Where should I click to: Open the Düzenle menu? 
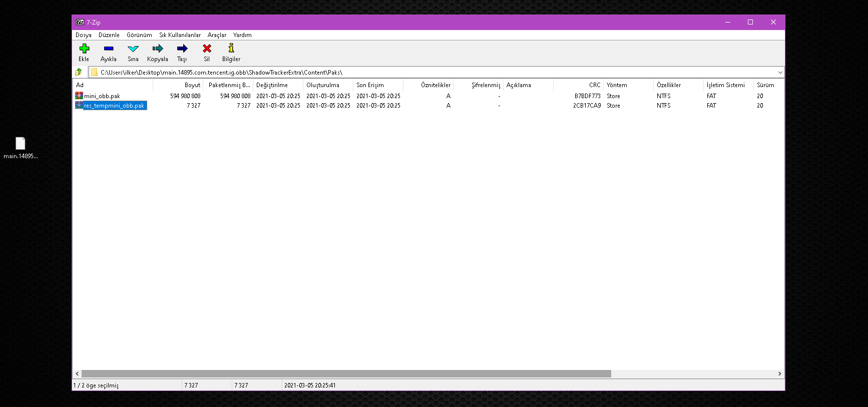pyautogui.click(x=109, y=35)
